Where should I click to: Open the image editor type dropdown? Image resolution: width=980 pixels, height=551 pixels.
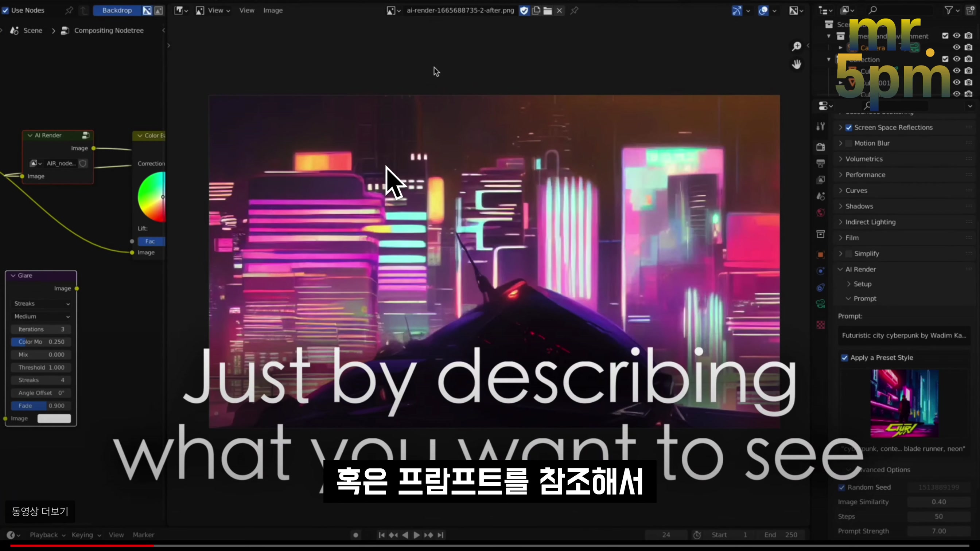181,10
